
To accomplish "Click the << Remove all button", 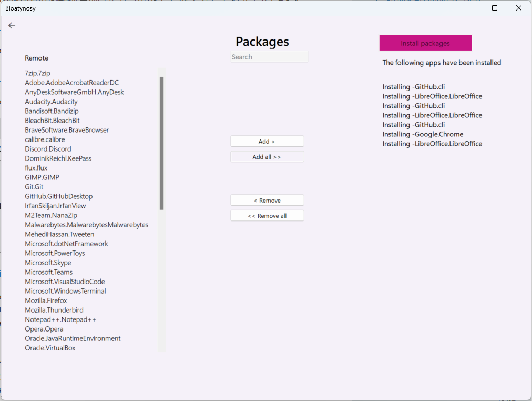I will pos(267,215).
